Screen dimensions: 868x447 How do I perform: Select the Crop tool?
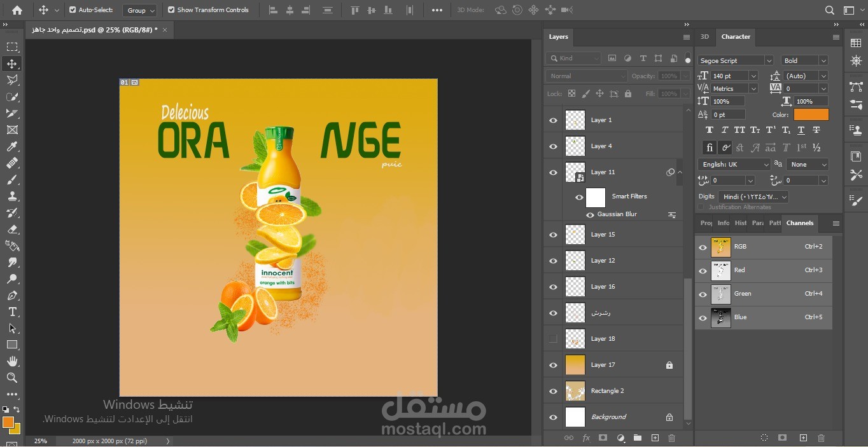click(x=12, y=113)
